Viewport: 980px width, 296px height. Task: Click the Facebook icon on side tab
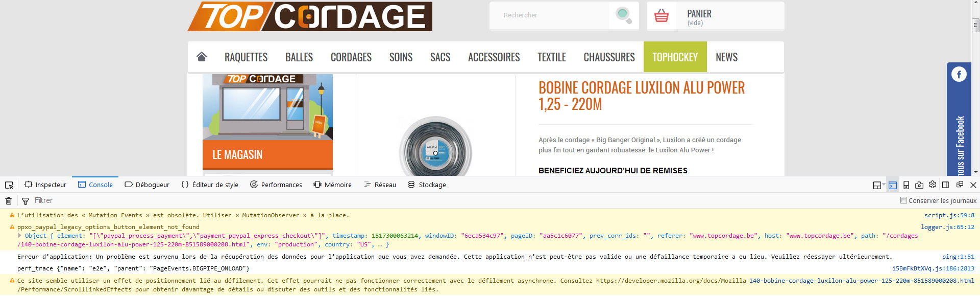click(x=959, y=75)
